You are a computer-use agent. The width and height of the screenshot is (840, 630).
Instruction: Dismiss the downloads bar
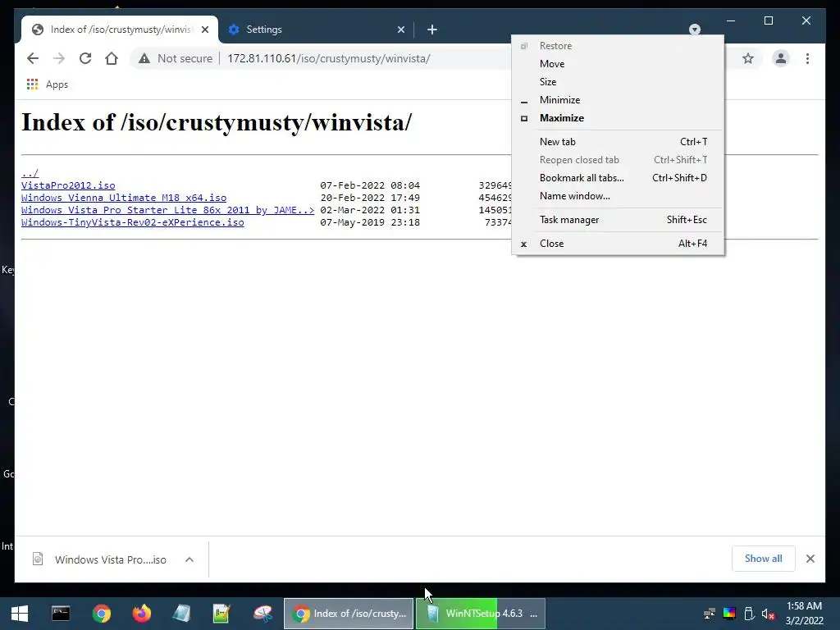(x=810, y=559)
